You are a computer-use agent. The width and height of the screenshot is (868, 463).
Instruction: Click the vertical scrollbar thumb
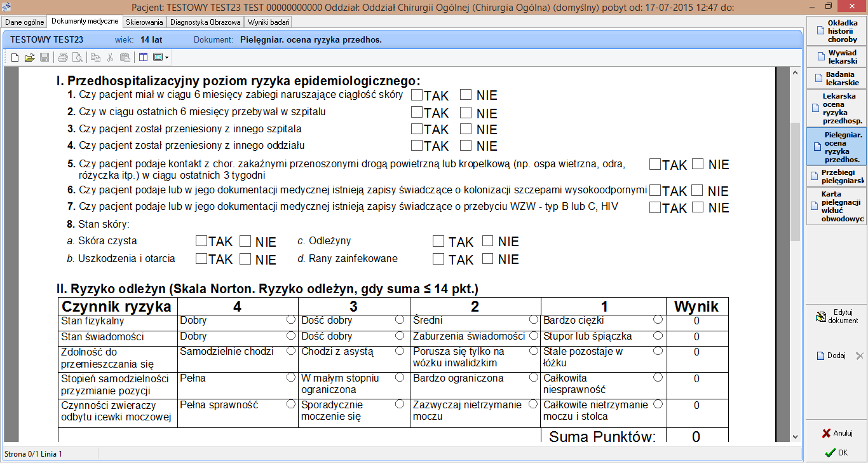(795, 181)
